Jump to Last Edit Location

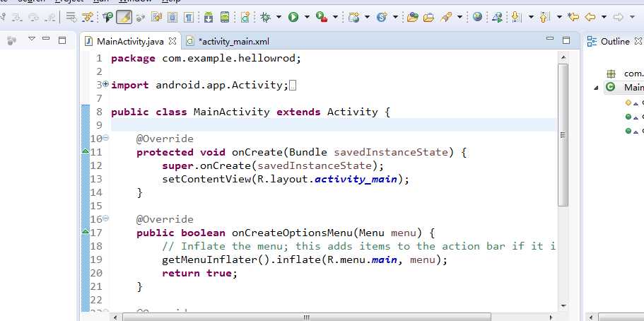click(573, 17)
